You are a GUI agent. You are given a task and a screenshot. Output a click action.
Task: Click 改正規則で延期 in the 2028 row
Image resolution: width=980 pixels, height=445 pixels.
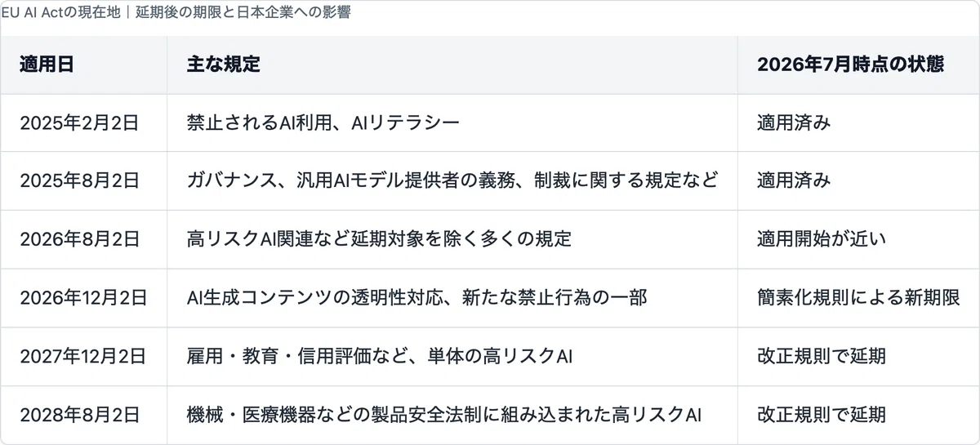coord(822,415)
